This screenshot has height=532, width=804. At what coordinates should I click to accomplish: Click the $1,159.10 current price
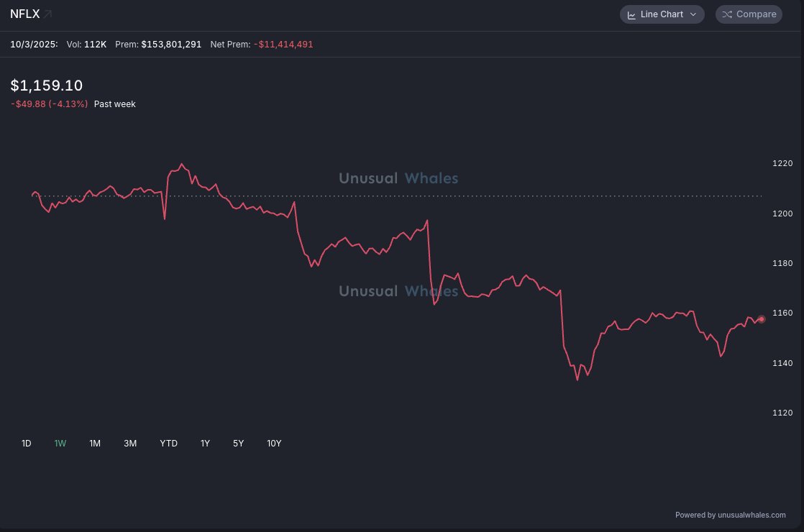pos(47,86)
